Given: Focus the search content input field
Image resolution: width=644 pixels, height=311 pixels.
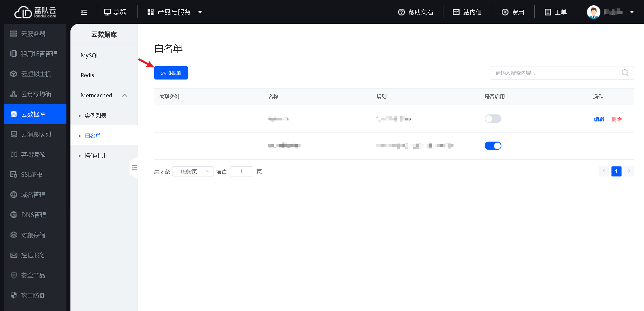Looking at the screenshot, I should [553, 73].
